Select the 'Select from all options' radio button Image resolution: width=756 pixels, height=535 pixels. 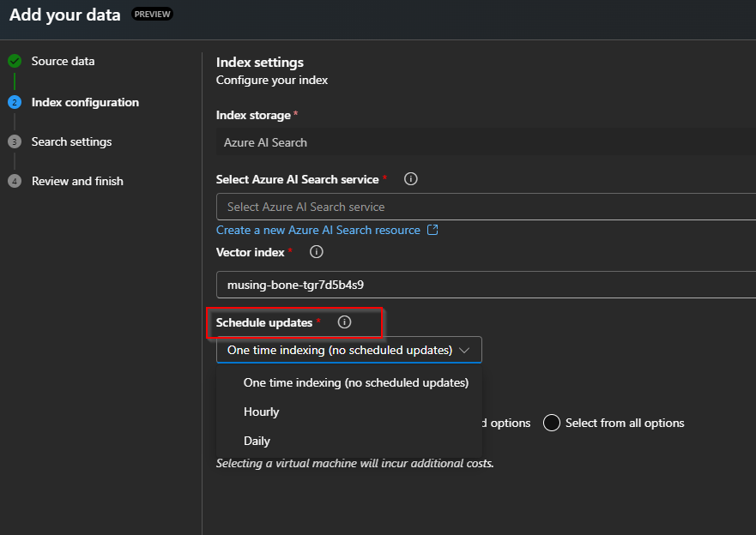pyautogui.click(x=551, y=423)
